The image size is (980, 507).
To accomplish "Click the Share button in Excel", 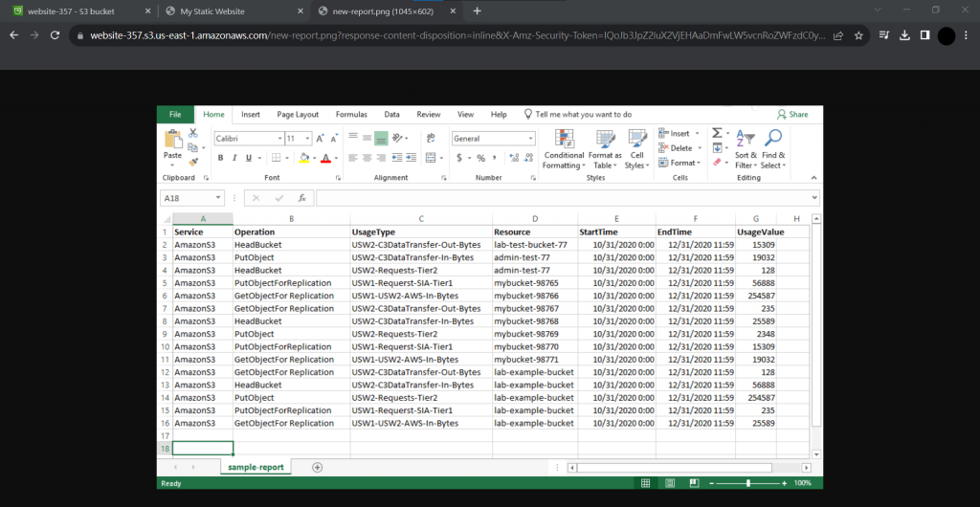I will [x=792, y=114].
